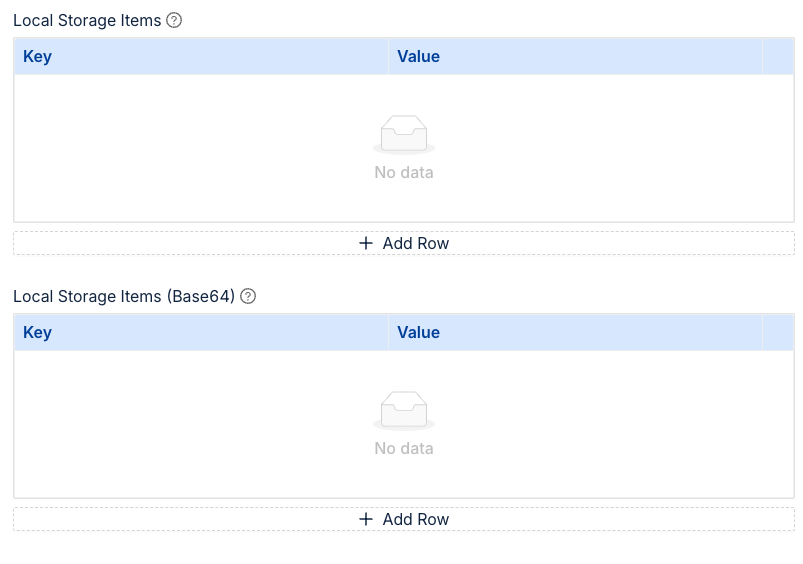Screen dimensions: 803x564
Task: Select Value column header in Local Storage Items table
Action: click(418, 57)
